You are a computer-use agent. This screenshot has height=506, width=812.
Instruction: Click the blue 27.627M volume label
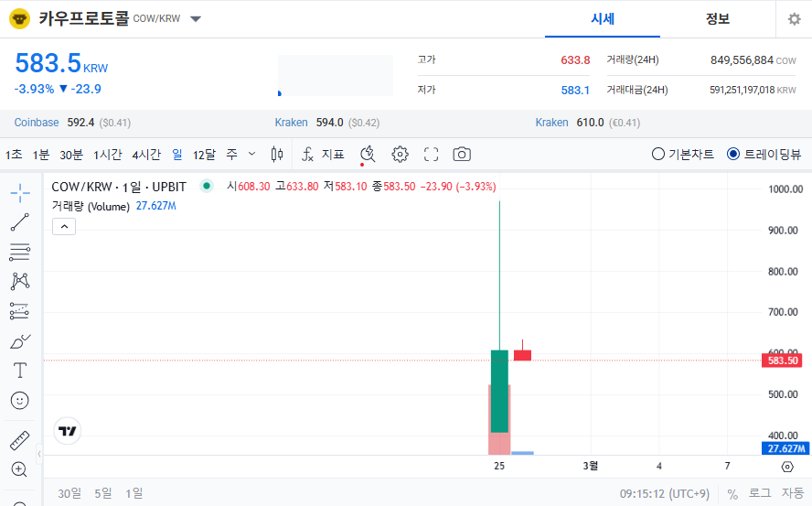coord(785,448)
